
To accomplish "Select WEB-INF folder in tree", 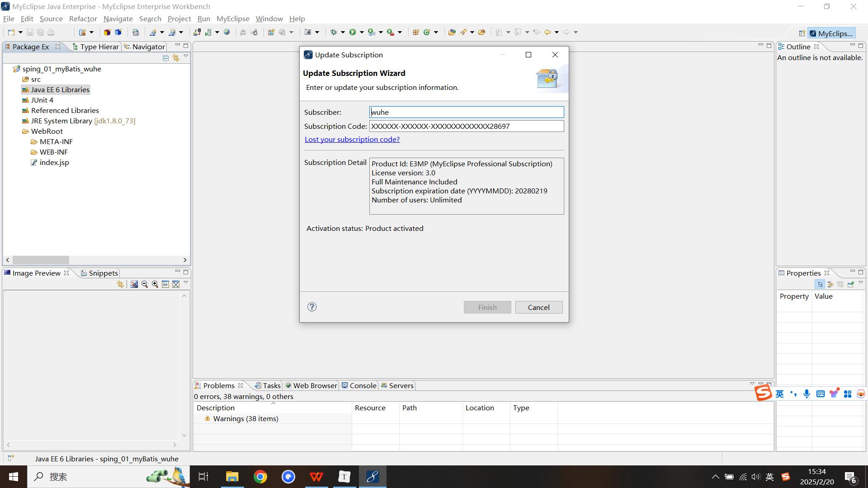I will coord(49,152).
